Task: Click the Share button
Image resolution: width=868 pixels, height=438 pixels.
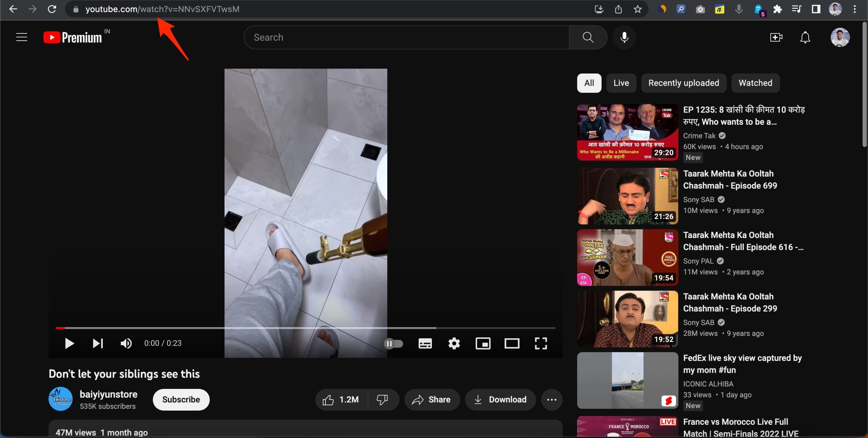Action: click(x=432, y=400)
